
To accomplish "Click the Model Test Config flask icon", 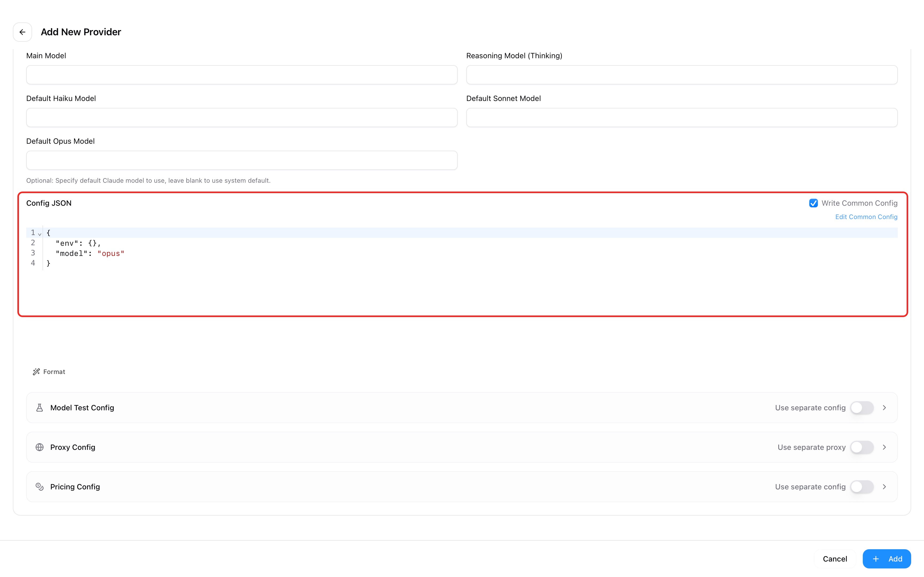I will coord(39,408).
